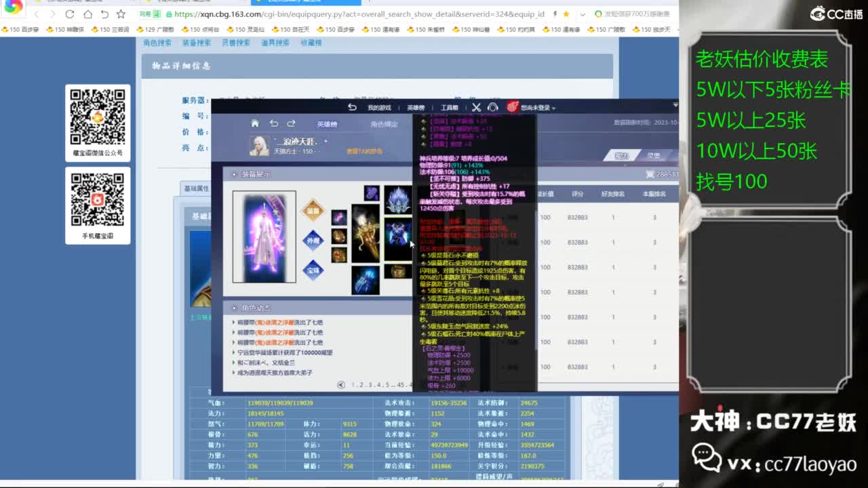868x488 pixels.
Task: Click the browser address bar URL
Action: tap(359, 14)
